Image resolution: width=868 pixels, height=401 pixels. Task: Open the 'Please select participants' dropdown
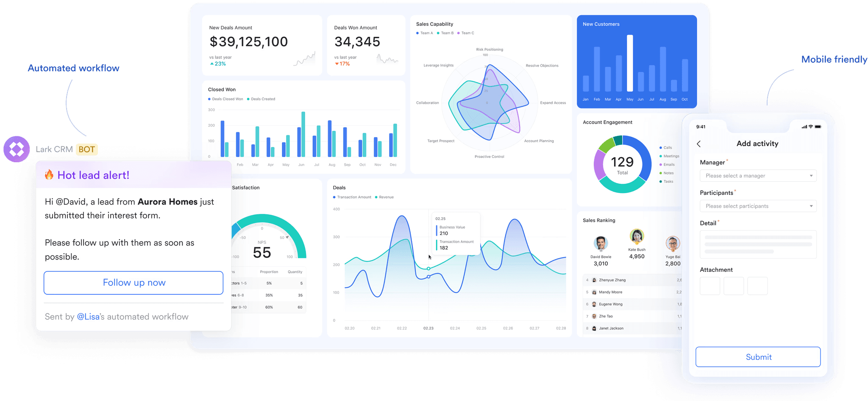coord(758,206)
